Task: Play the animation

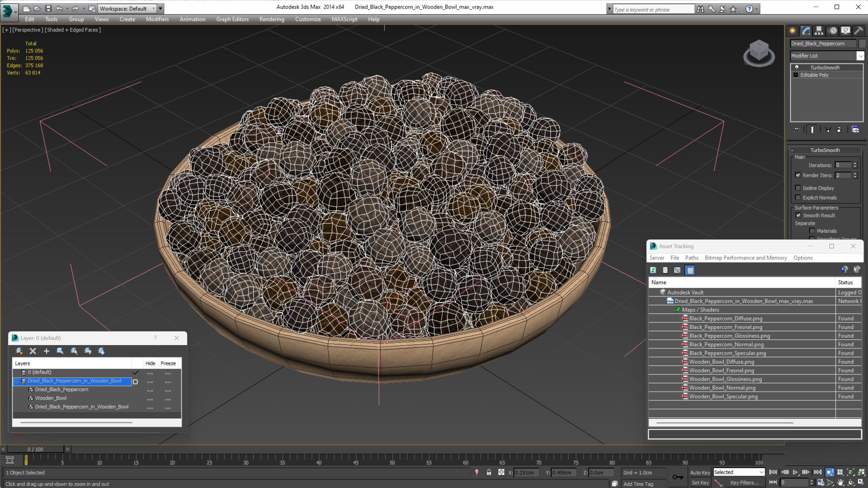Action: 795,472
